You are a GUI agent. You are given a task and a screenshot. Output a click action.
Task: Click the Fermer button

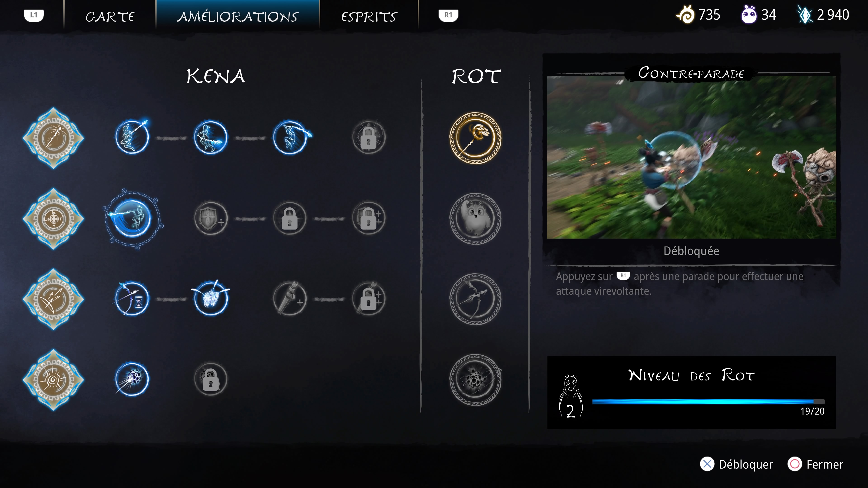[x=815, y=465]
